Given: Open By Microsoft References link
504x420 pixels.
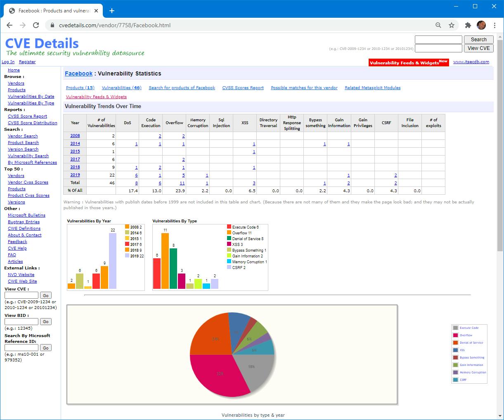Looking at the screenshot, I should (32, 163).
